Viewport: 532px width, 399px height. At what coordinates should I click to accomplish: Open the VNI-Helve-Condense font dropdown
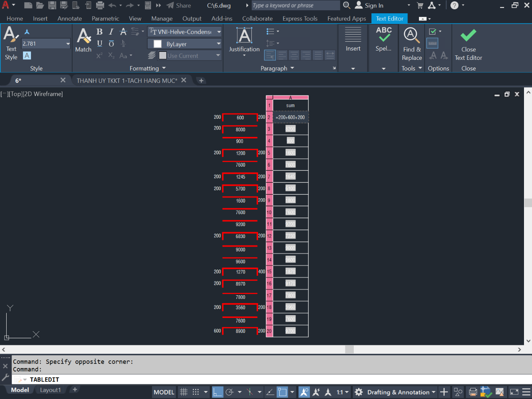(185, 32)
